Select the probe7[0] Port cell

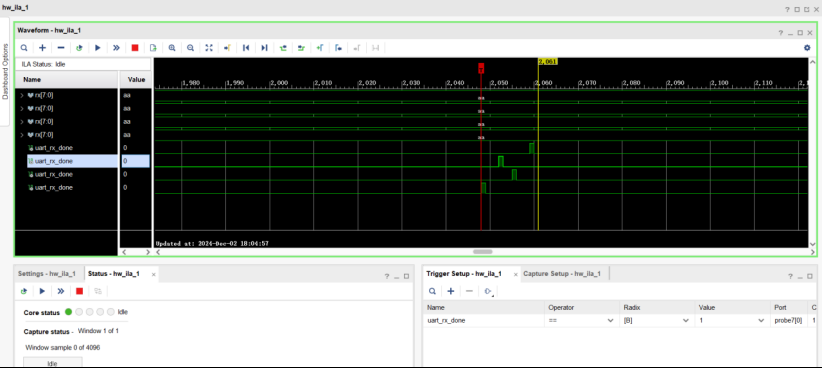pos(789,320)
